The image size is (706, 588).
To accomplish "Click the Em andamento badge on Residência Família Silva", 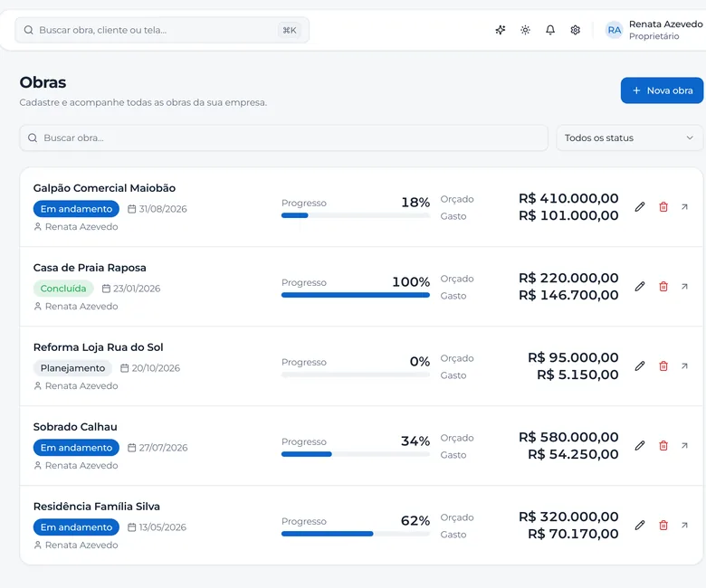I will pyautogui.click(x=76, y=527).
